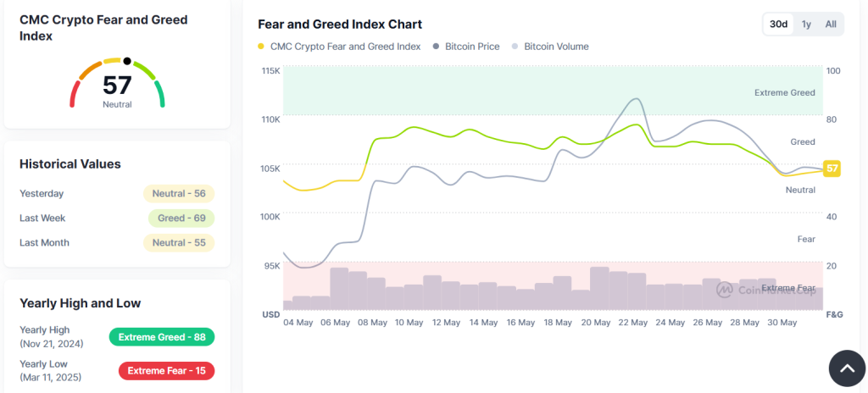
Task: Click the green segment of the gauge
Action: (159, 93)
